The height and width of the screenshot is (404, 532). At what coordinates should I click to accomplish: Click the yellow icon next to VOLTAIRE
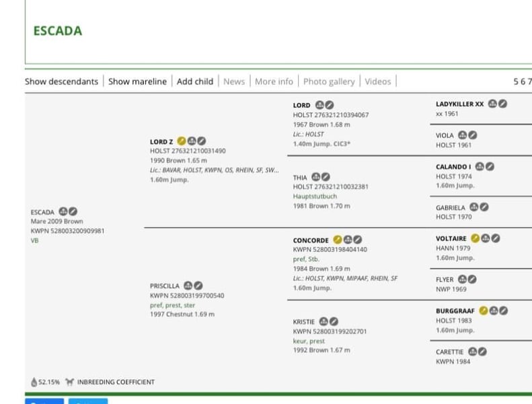coord(475,238)
